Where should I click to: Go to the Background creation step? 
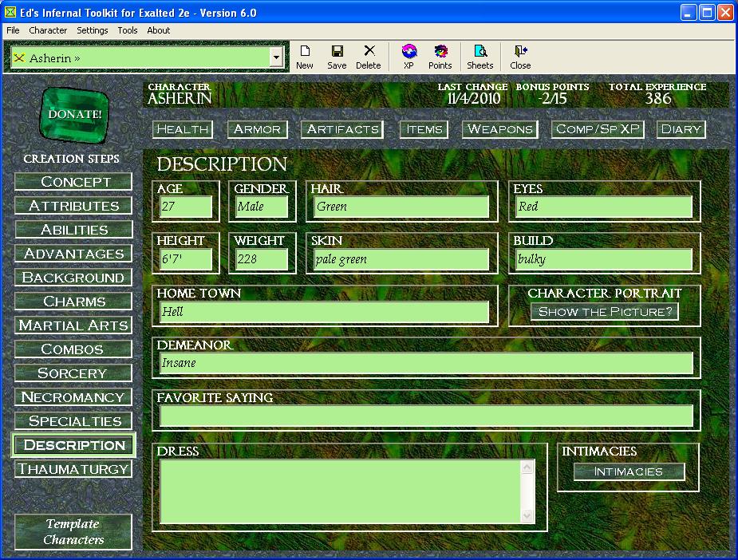tap(73, 278)
